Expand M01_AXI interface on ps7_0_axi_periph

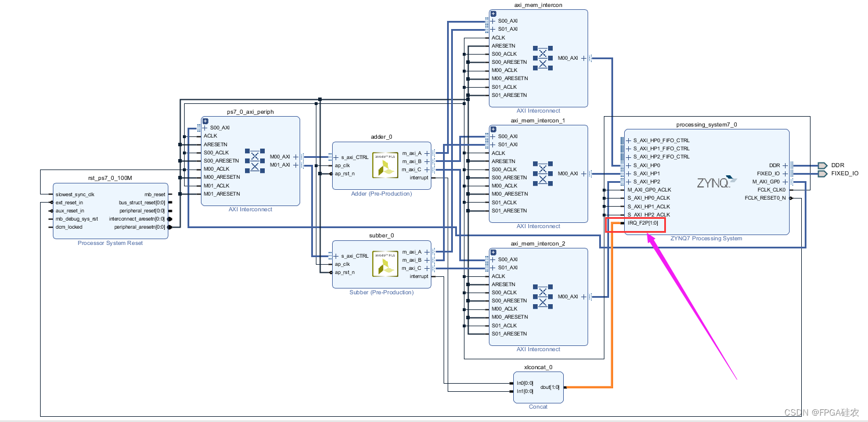click(x=295, y=165)
